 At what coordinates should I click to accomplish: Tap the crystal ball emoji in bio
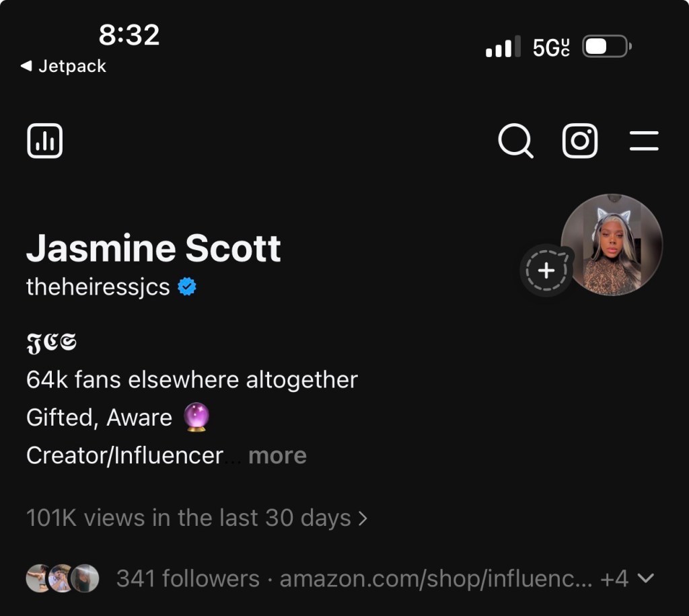coord(196,417)
